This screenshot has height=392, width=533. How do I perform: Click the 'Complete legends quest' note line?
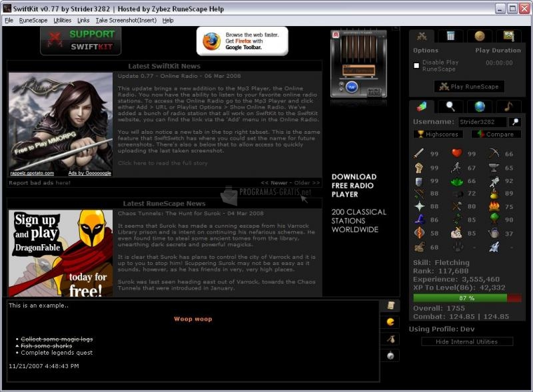tap(57, 353)
